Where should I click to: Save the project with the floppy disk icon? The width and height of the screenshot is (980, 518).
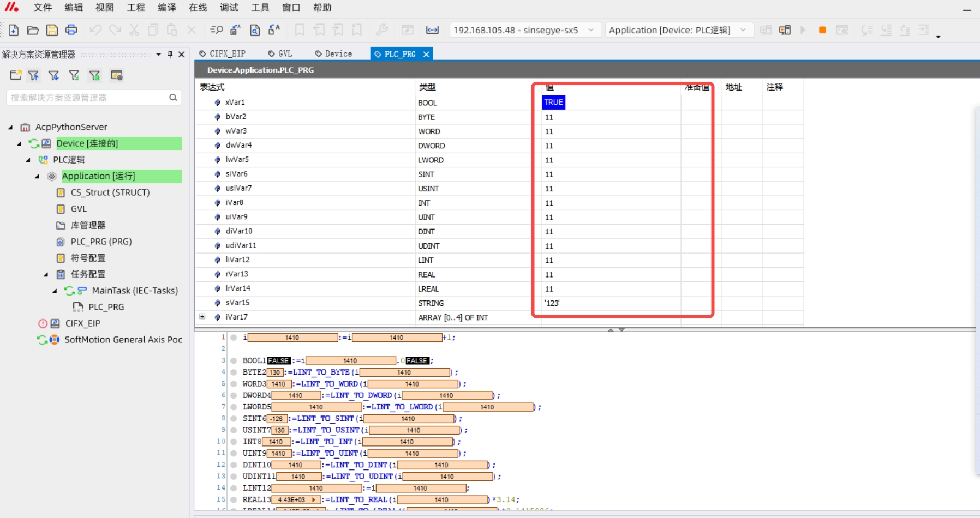point(52,30)
